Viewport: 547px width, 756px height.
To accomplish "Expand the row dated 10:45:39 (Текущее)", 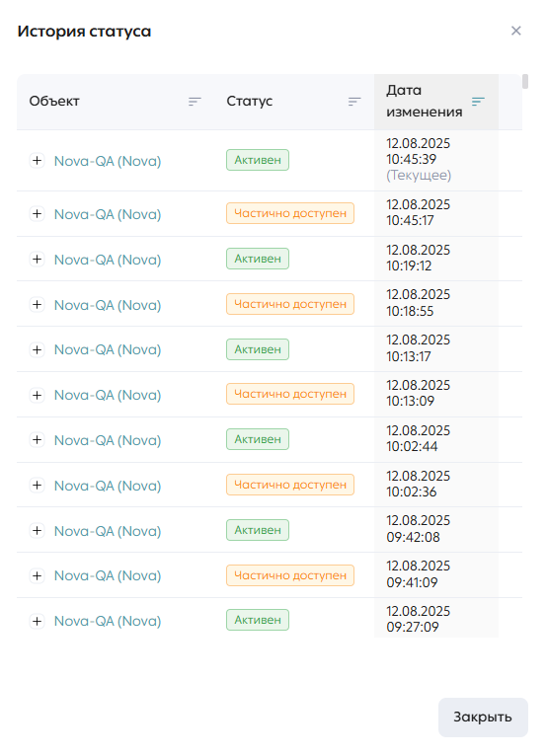I will [38, 161].
